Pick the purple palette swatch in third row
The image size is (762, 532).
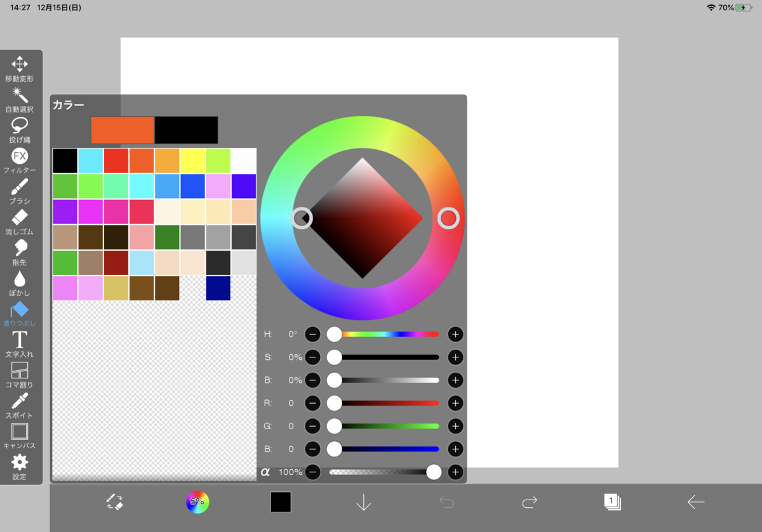65,211
